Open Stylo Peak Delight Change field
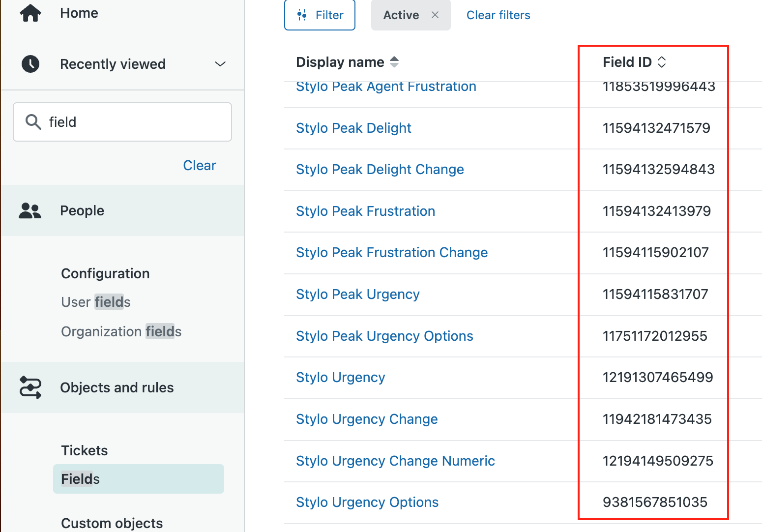This screenshot has height=532, width=762. coord(380,169)
